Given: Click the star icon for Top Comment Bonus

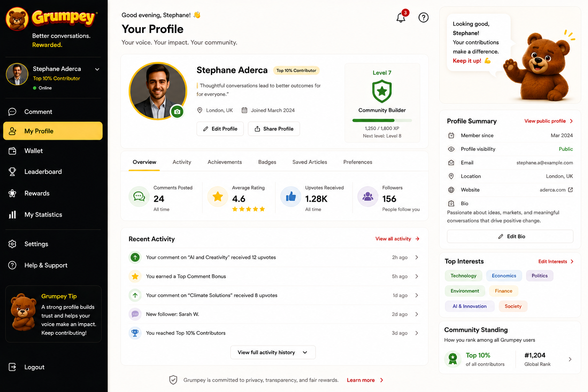Looking at the screenshot, I should [135, 276].
